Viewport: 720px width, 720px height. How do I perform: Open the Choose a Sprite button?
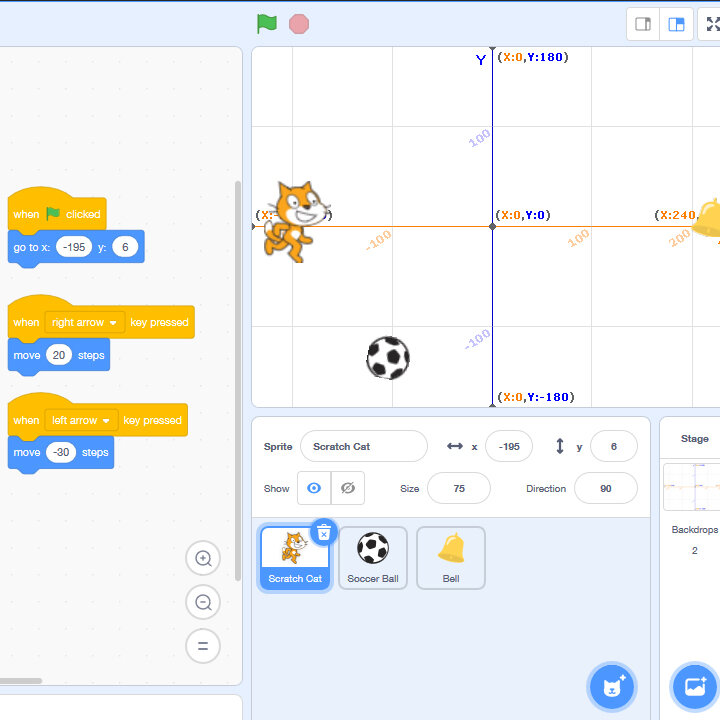(x=612, y=687)
